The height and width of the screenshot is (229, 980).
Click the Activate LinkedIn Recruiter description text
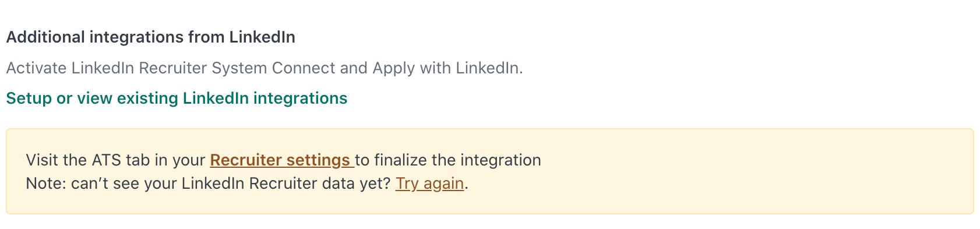(265, 68)
